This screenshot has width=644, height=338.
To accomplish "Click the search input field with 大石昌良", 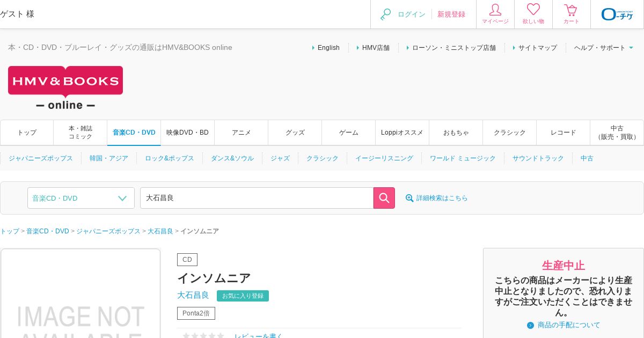I will (257, 198).
